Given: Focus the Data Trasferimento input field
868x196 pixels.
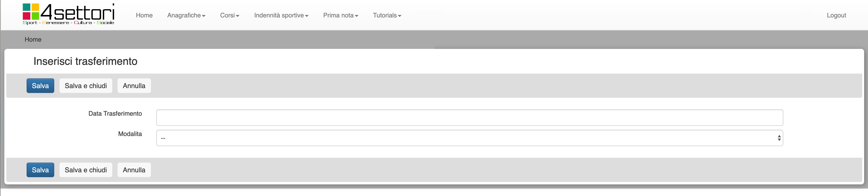Looking at the screenshot, I should tap(469, 118).
